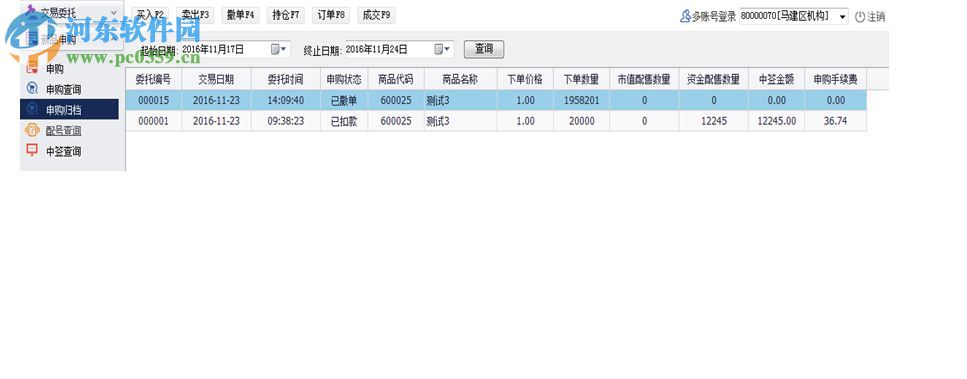Sort by the 资金配售数量 column header
The height and width of the screenshot is (379, 967).
(x=714, y=79)
